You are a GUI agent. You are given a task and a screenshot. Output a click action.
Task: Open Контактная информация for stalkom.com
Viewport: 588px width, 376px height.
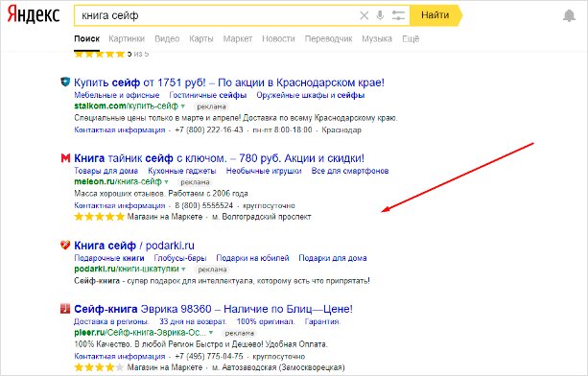click(x=120, y=130)
